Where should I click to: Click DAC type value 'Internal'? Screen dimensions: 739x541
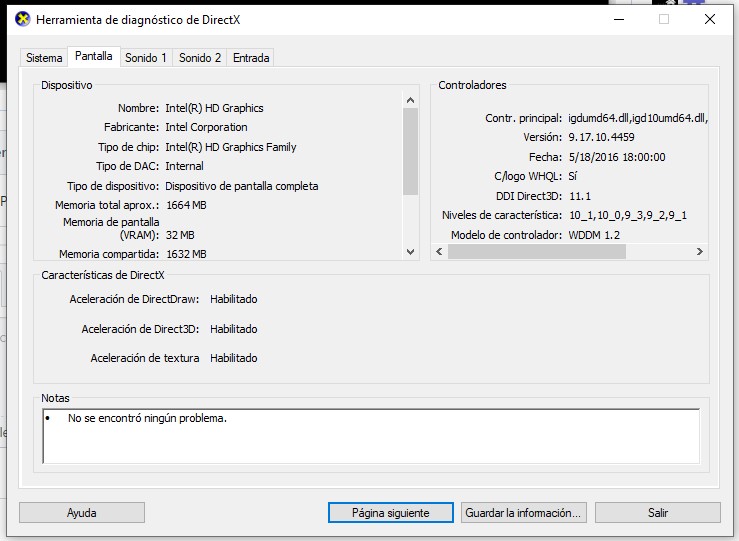[185, 166]
